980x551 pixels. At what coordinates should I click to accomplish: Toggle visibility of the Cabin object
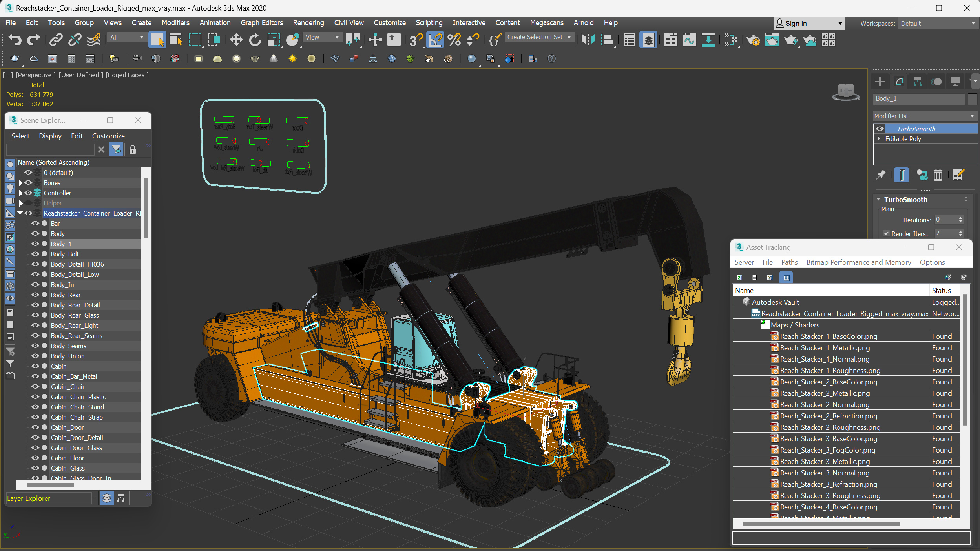point(35,366)
